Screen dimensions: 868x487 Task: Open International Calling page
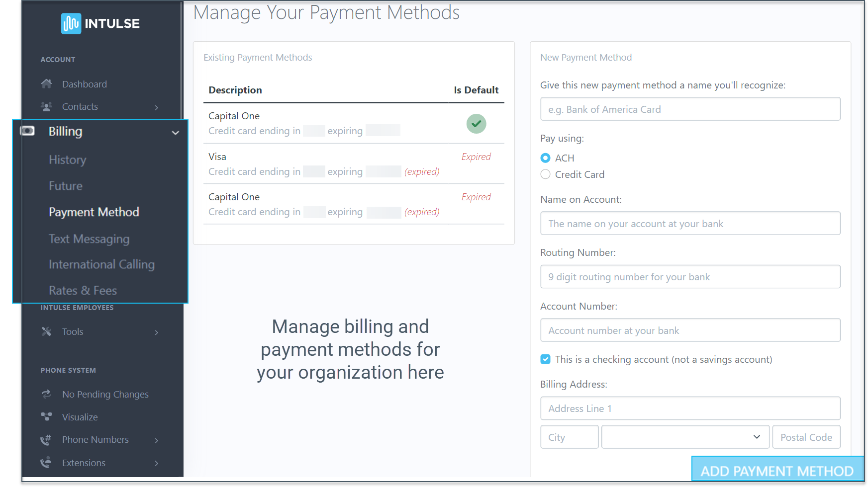[x=101, y=264]
